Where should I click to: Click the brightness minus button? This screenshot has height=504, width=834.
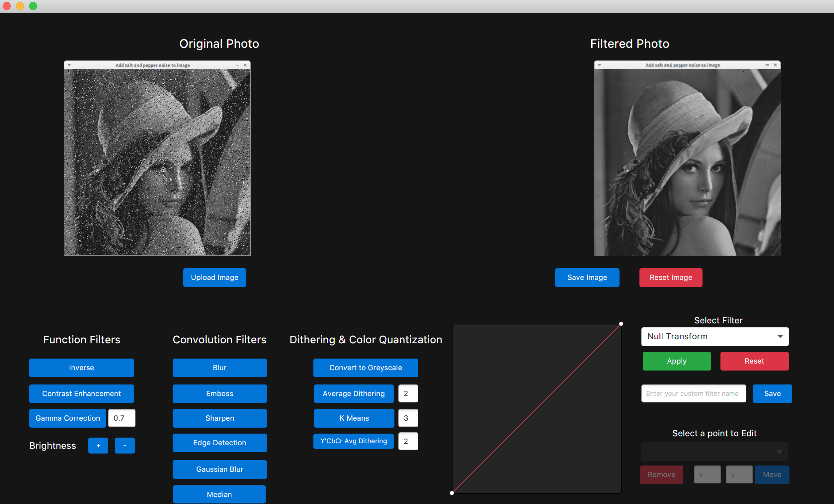point(125,446)
